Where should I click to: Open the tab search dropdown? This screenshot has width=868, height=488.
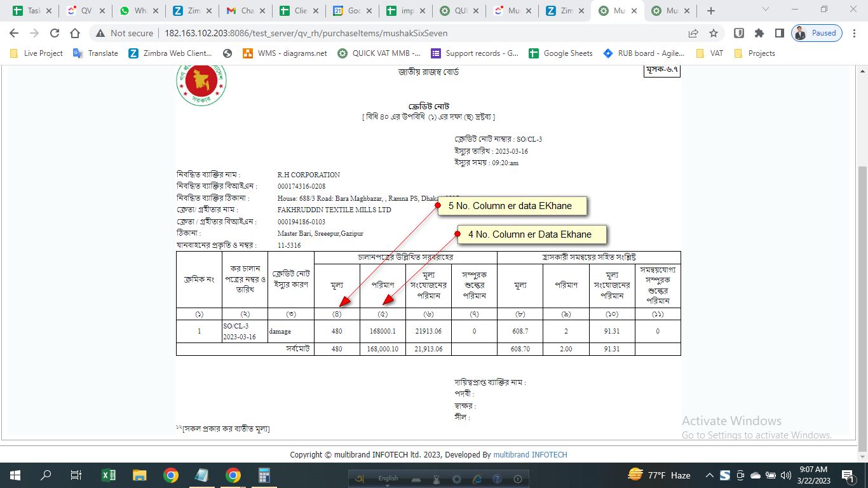point(766,10)
